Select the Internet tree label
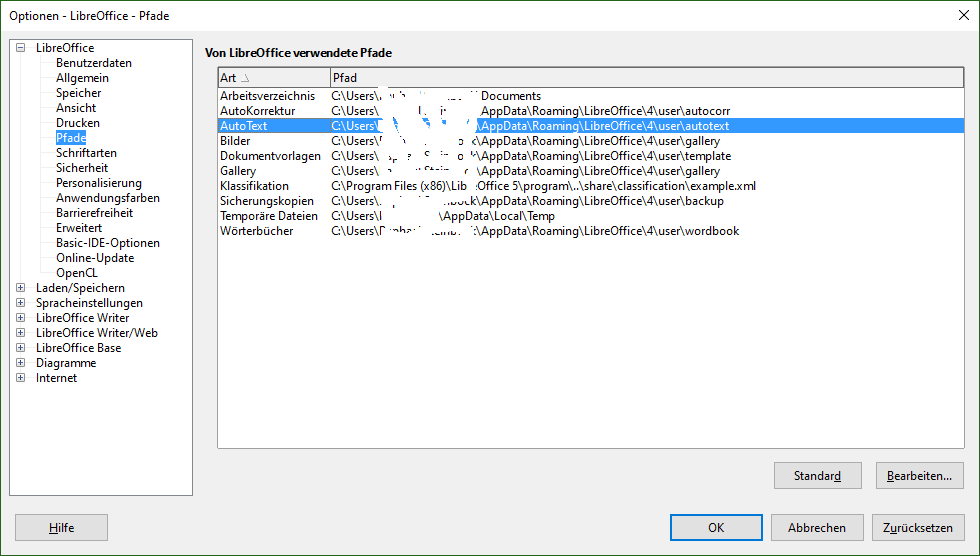Viewport: 980px width, 556px height. click(56, 377)
